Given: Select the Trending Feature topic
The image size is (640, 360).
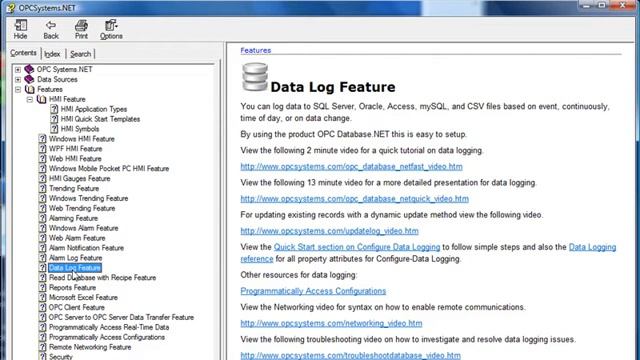Looking at the screenshot, I should (74, 189).
